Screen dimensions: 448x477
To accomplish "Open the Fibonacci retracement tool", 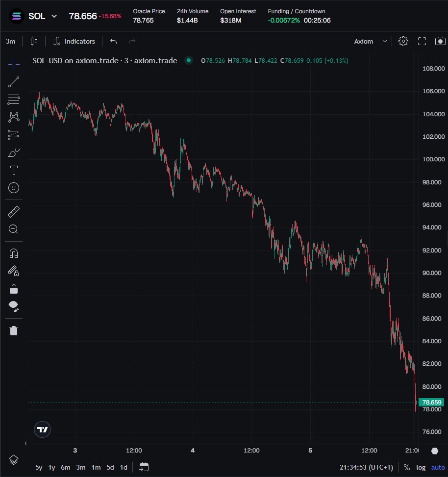I will [14, 100].
